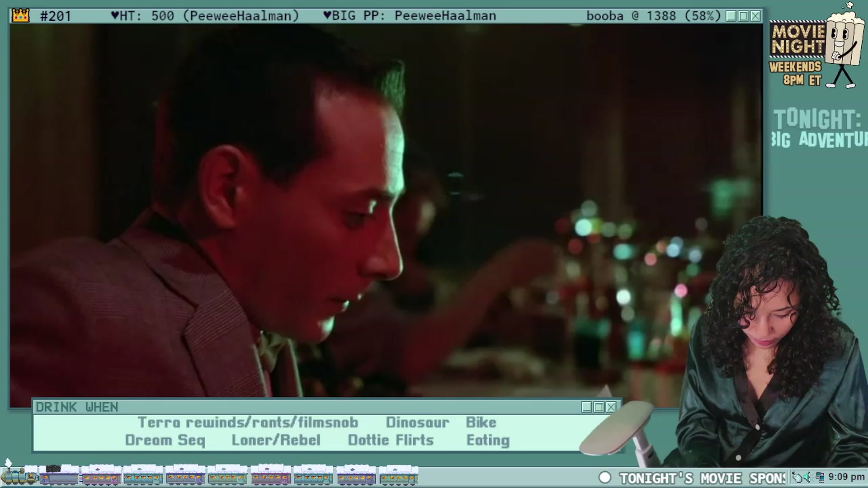Click the crown icon in the title bar

20,16
